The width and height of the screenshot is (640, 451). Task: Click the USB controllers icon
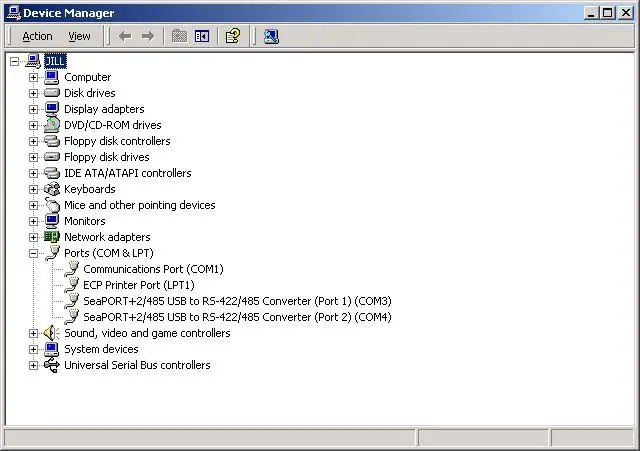52,365
